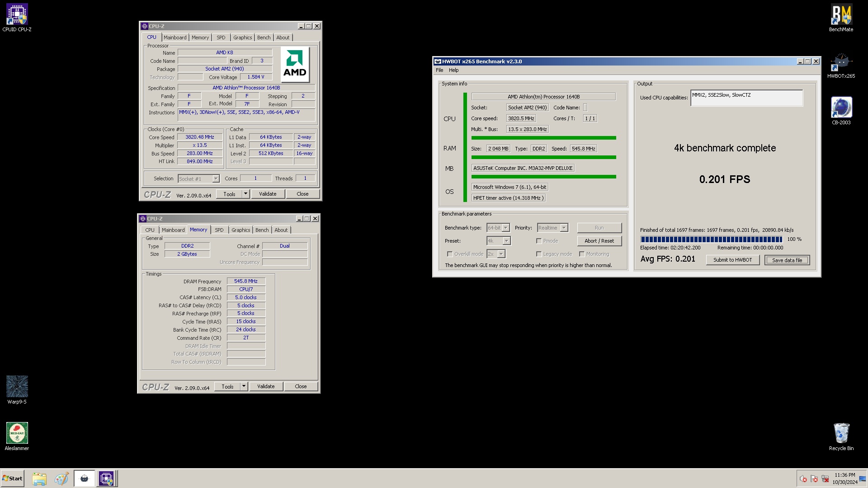868x488 pixels.
Task: Click ASUSTeK M3A32-MVP DELUXE motherboard field
Action: point(523,168)
